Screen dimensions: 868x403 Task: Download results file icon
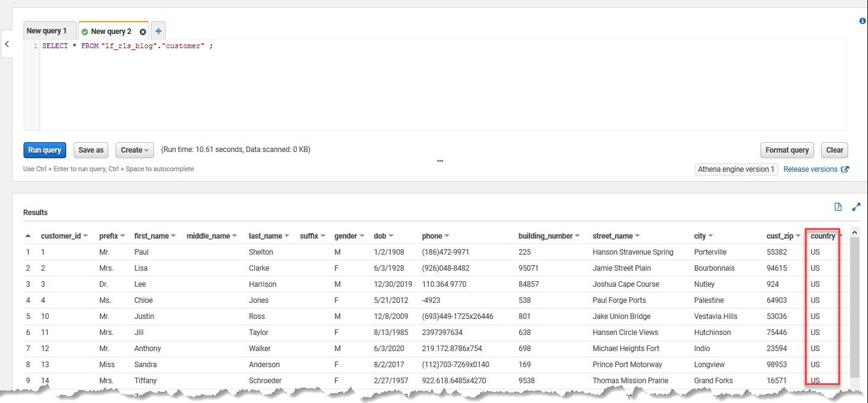[x=838, y=207]
